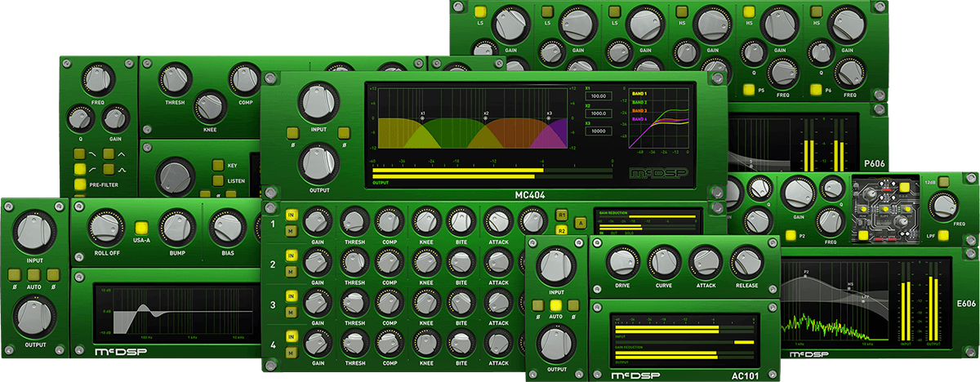The height and width of the screenshot is (382, 980).
Task: Click the X1 crossover frequency field
Action: [x=598, y=95]
